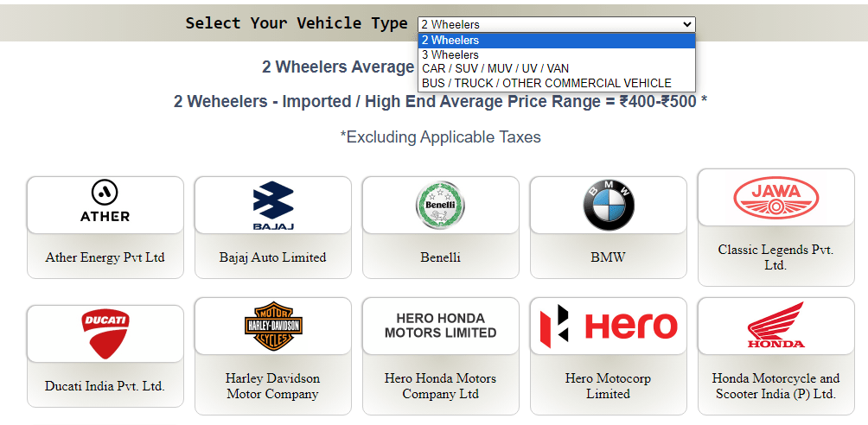Click the Imported / High End price range heading
The image size is (868, 425).
441,102
